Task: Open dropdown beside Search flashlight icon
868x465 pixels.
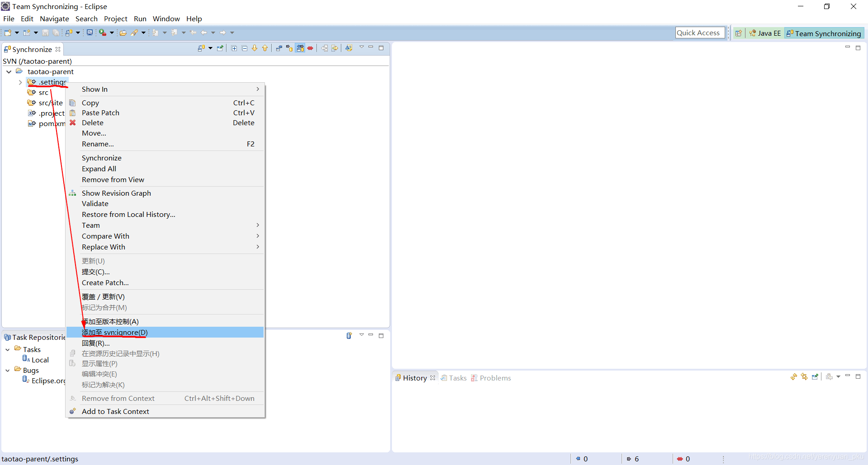Action: pyautogui.click(x=143, y=33)
